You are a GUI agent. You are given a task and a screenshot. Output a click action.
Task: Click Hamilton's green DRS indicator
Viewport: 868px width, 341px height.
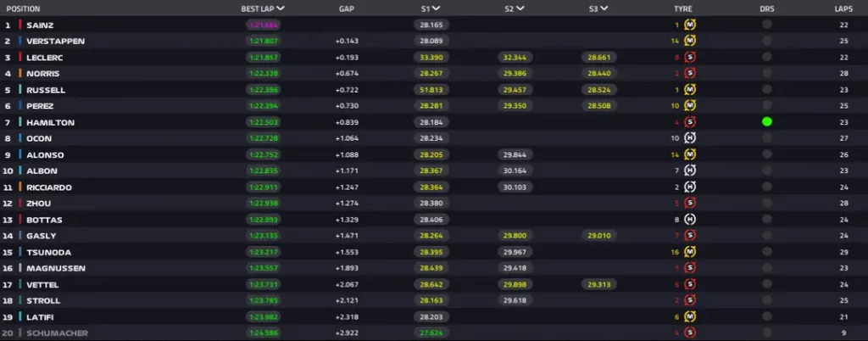pyautogui.click(x=766, y=122)
